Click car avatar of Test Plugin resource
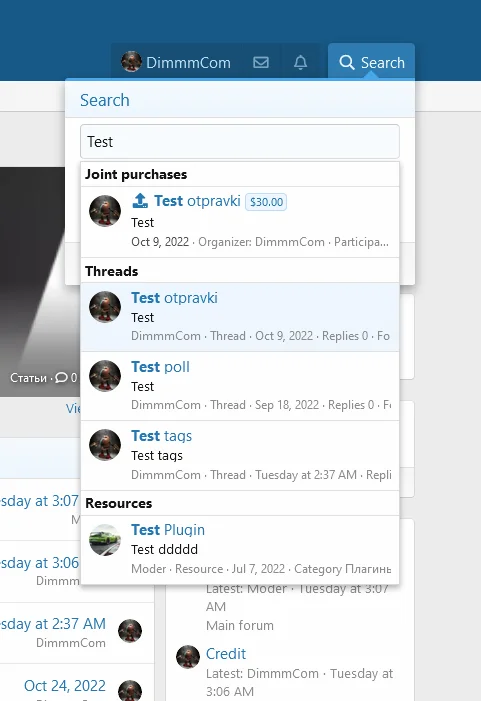The height and width of the screenshot is (701, 481). coord(105,540)
